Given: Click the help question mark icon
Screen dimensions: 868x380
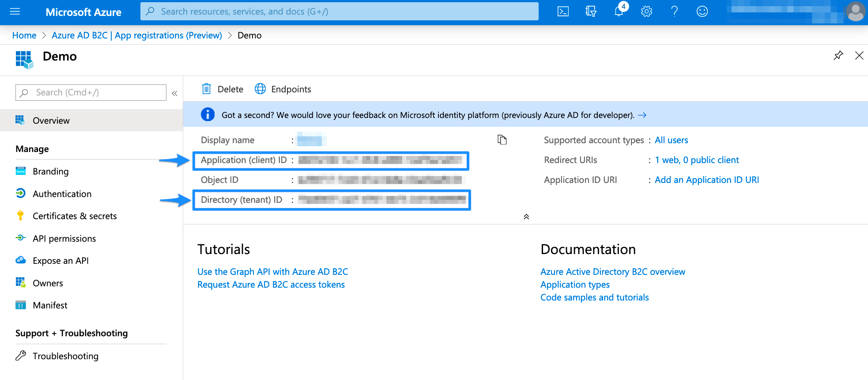Looking at the screenshot, I should [674, 11].
